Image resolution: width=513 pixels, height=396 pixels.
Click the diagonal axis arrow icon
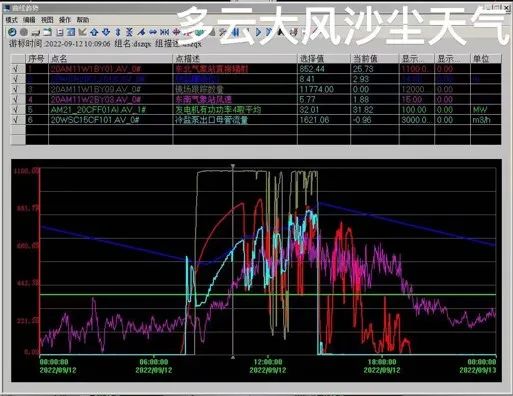[82, 32]
